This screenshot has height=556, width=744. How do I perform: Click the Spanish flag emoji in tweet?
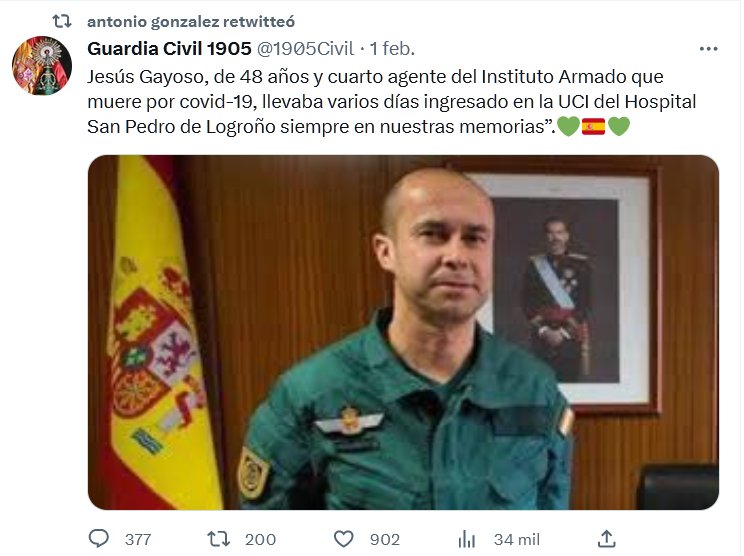point(594,127)
